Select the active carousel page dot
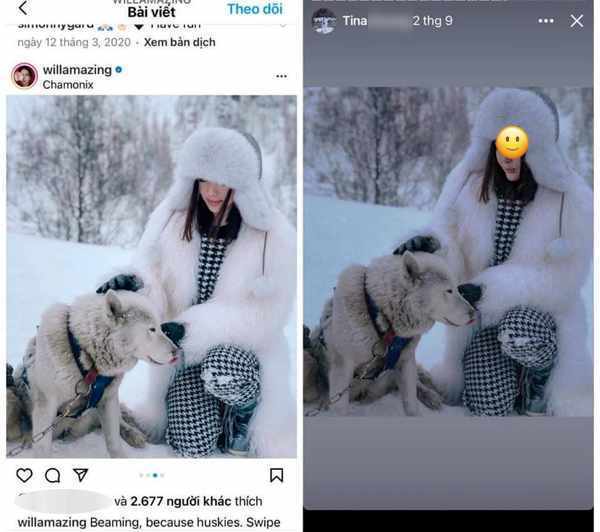This screenshot has width=600, height=532. point(155,475)
